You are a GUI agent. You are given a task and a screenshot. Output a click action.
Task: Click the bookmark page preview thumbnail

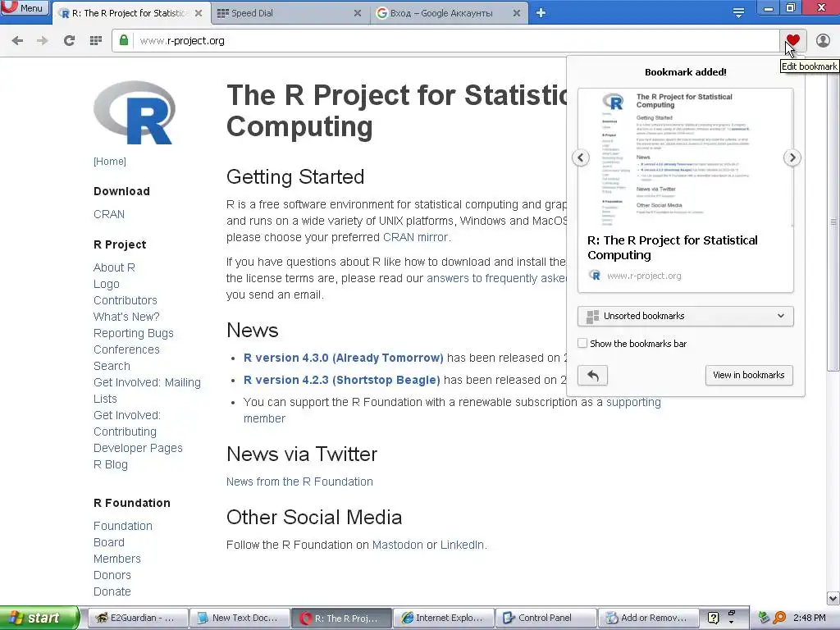(685, 157)
